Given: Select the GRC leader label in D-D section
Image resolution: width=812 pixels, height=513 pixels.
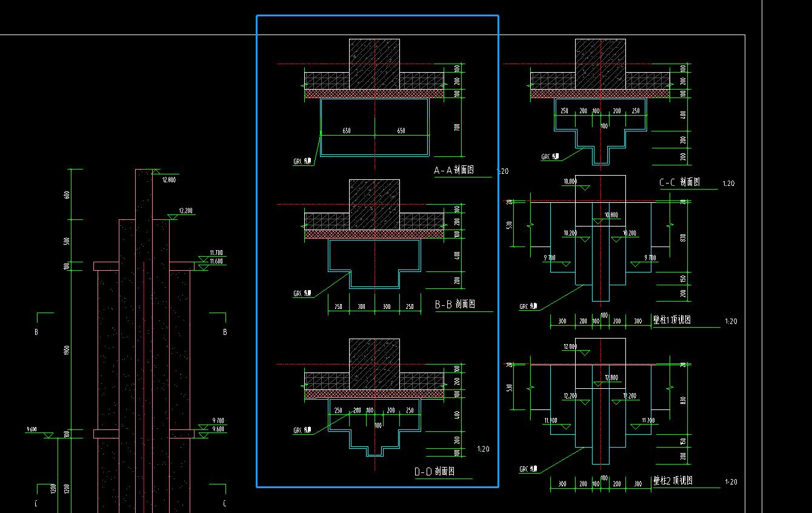Looking at the screenshot, I should (x=302, y=431).
